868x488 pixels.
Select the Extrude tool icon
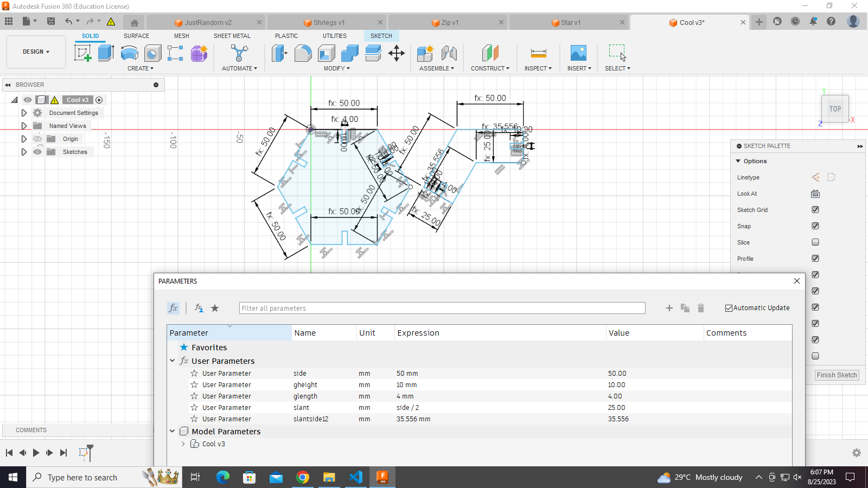106,53
